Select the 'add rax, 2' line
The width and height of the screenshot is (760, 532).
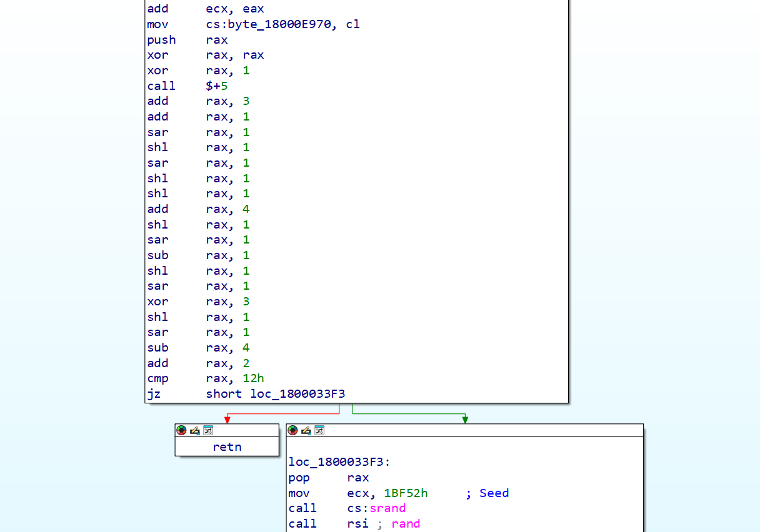click(x=198, y=363)
